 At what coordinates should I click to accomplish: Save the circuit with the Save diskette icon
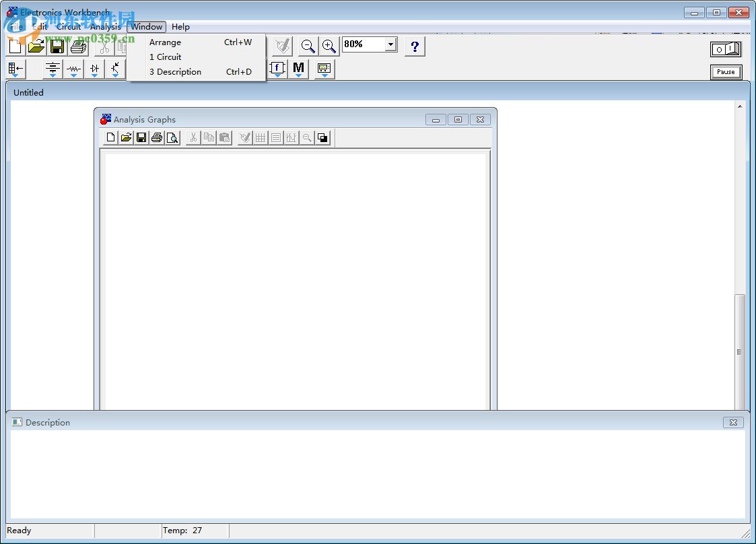[x=57, y=46]
